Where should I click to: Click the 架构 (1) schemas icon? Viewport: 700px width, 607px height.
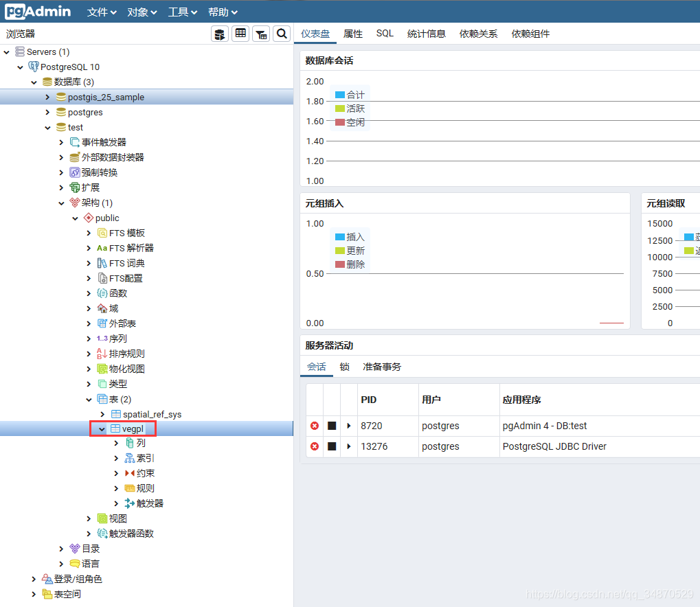click(x=75, y=203)
